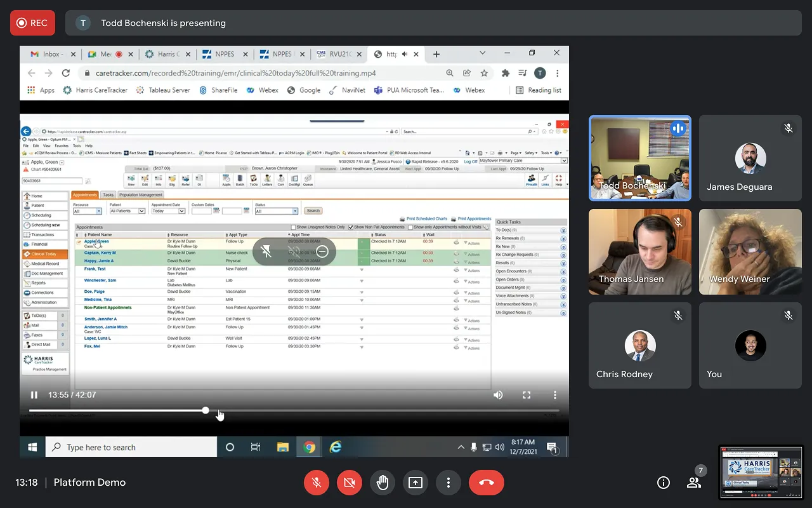Click the Letters toolbar icon
Image resolution: width=812 pixels, height=508 pixels.
click(x=267, y=180)
